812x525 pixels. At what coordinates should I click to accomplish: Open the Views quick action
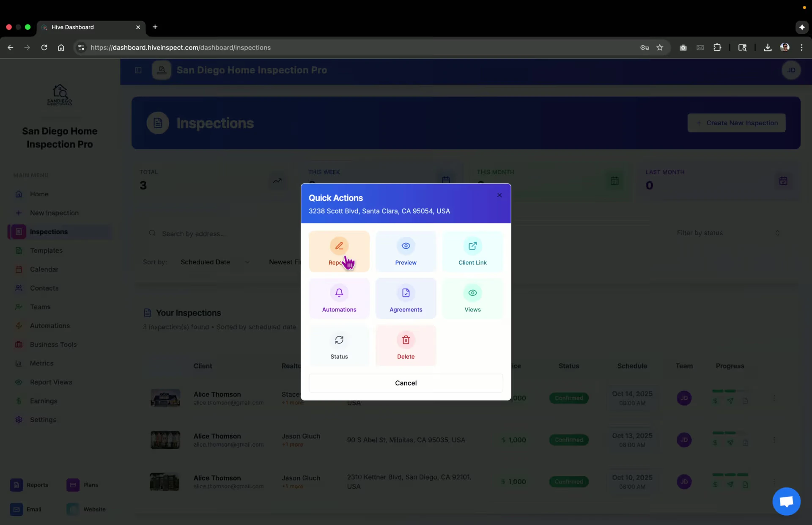472,298
